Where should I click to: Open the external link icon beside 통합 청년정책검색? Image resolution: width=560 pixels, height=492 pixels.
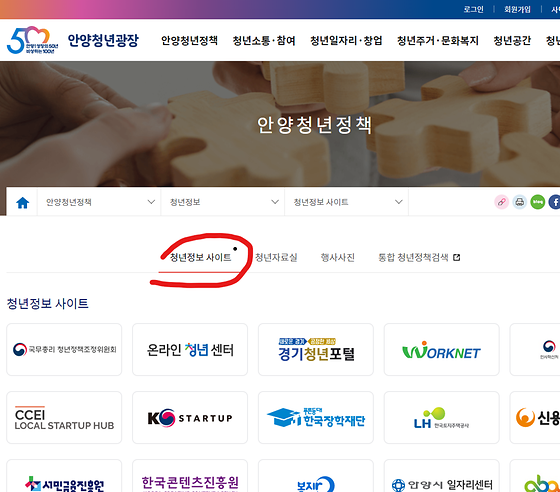coord(456,257)
